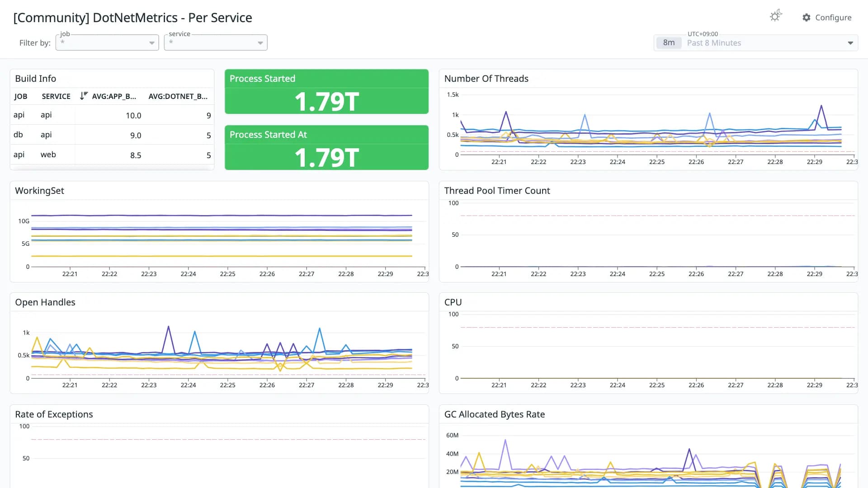Click the Configure gear icon
Screen dimensions: 868x488
[x=807, y=18]
